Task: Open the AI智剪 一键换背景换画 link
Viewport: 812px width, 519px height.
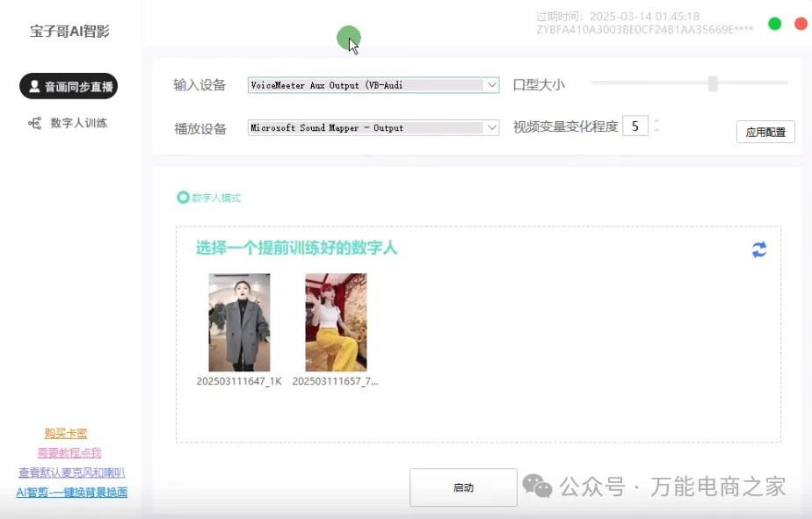Action: (71, 493)
